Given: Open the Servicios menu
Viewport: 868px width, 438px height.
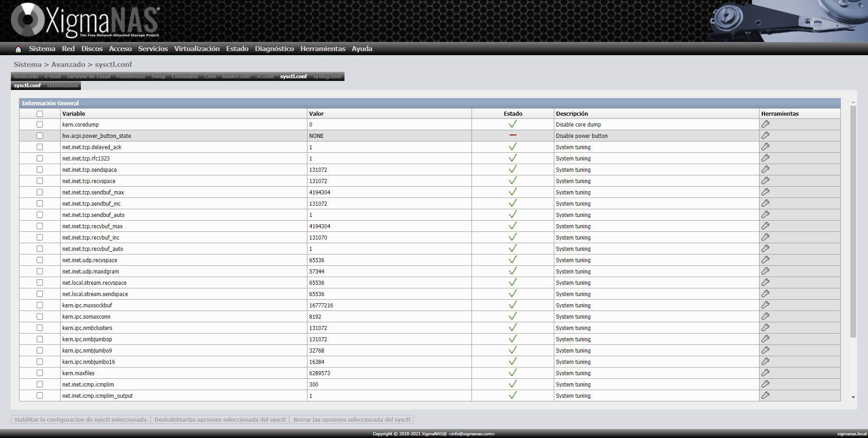Looking at the screenshot, I should coord(153,49).
